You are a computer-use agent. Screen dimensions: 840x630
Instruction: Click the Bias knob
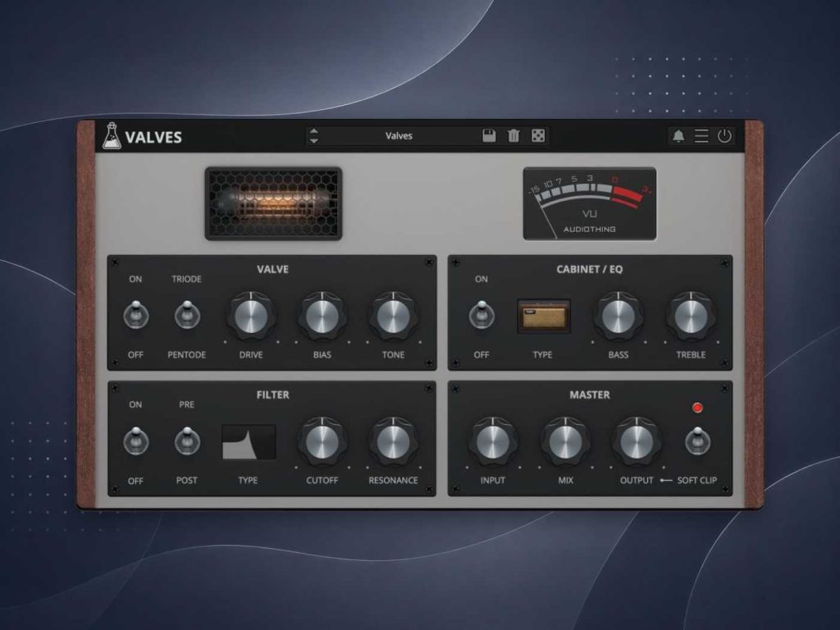pos(322,317)
